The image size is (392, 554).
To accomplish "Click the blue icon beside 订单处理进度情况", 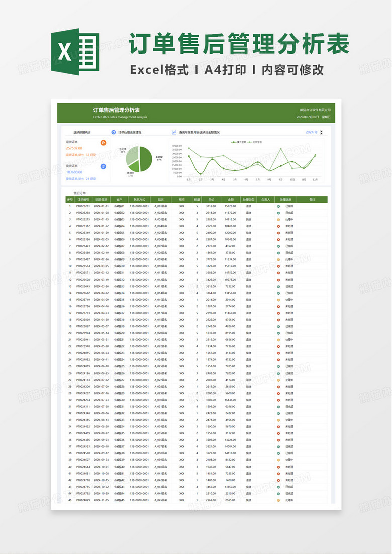I will point(114,133).
